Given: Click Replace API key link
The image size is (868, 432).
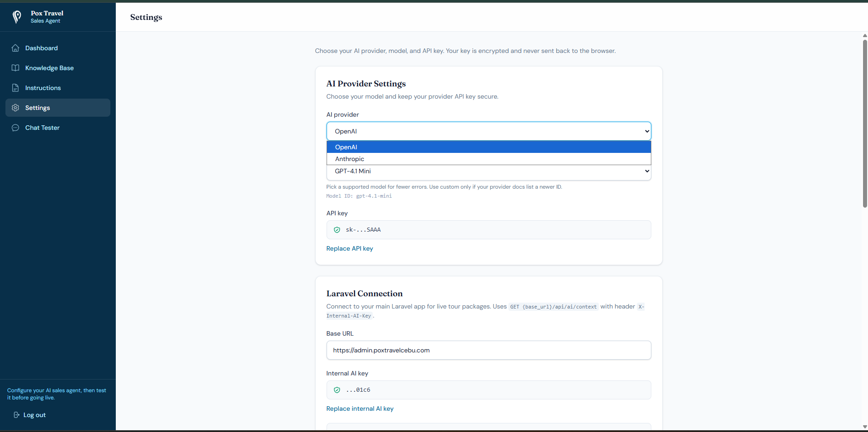Looking at the screenshot, I should pyautogui.click(x=350, y=248).
